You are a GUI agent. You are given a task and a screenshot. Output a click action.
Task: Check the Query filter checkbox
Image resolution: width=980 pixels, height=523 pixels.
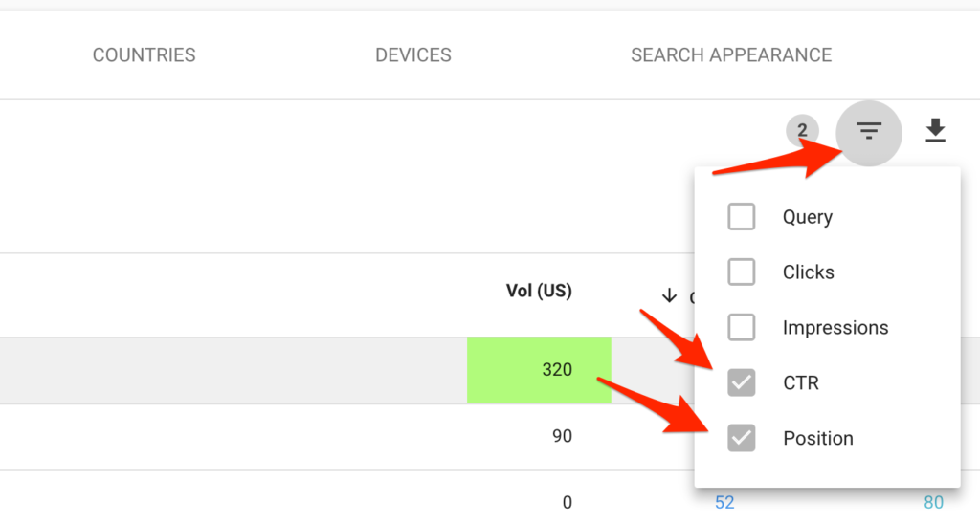click(x=742, y=217)
